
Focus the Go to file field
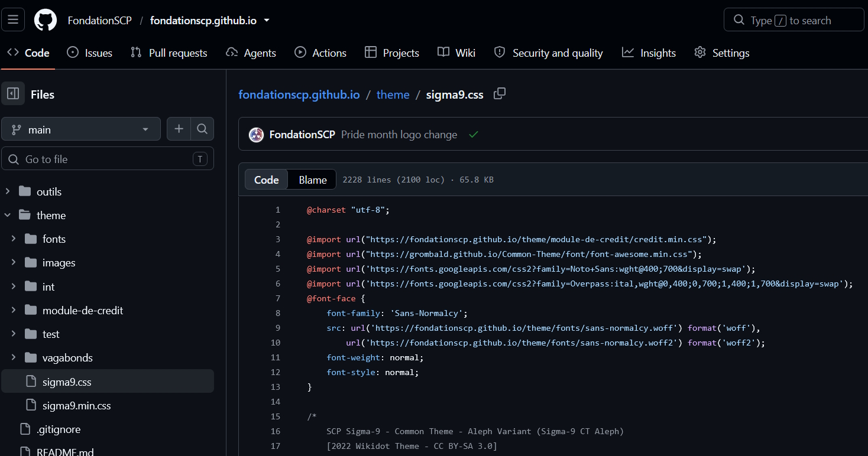108,159
